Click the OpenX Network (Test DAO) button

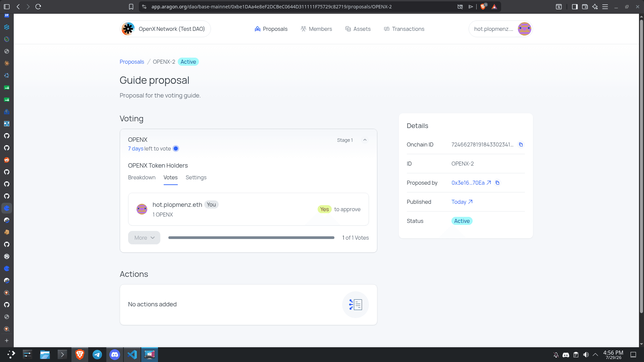point(165,29)
